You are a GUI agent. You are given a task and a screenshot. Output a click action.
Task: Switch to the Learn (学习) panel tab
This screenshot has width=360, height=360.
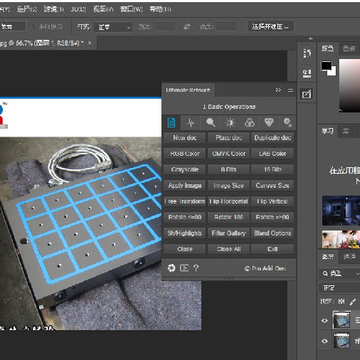coord(327,131)
